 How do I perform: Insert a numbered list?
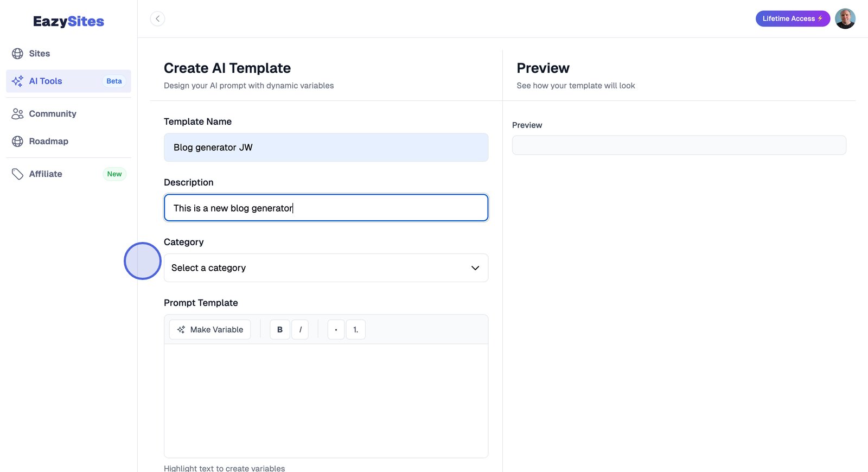coord(356,330)
